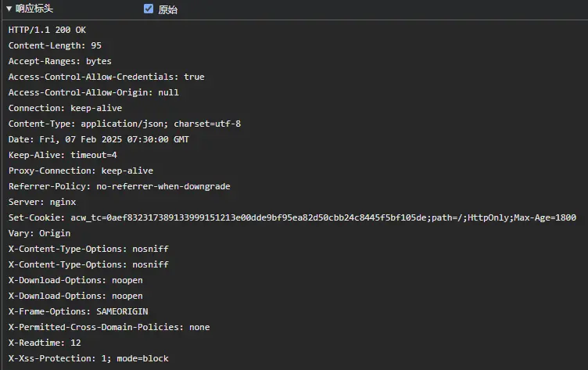Select the X-Xss-Protection header line

(88, 358)
